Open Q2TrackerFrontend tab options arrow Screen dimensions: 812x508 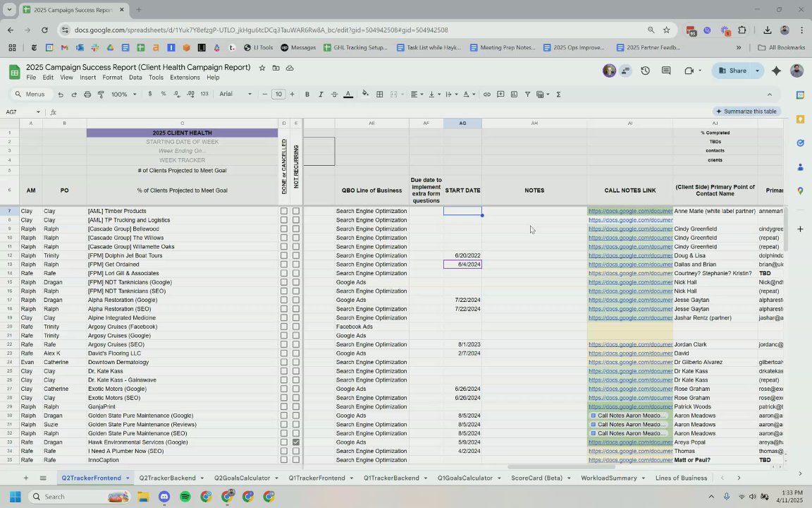click(128, 478)
